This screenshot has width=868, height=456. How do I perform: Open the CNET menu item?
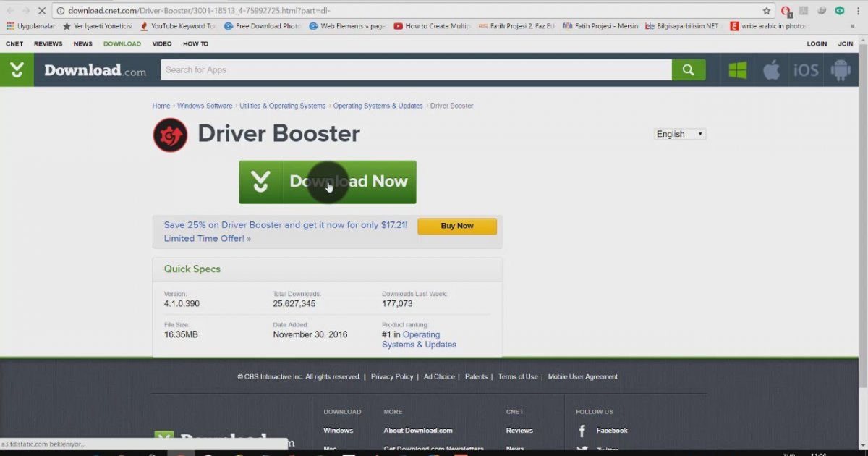14,44
